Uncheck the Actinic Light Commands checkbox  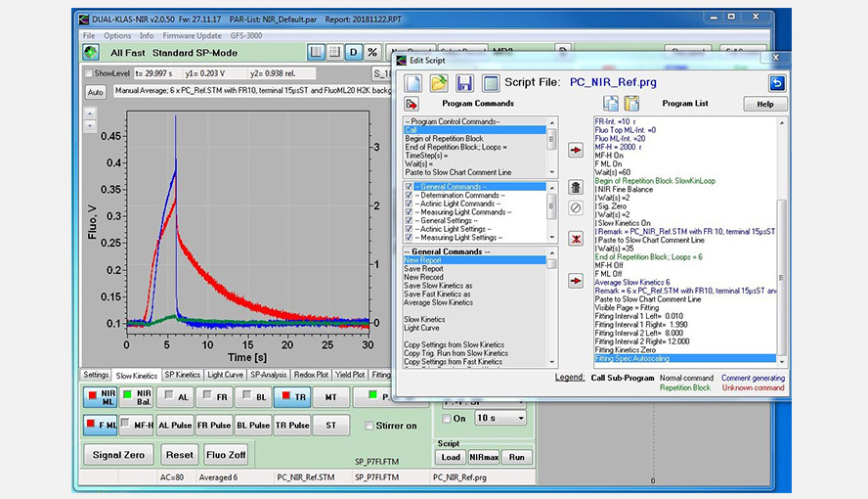click(410, 204)
